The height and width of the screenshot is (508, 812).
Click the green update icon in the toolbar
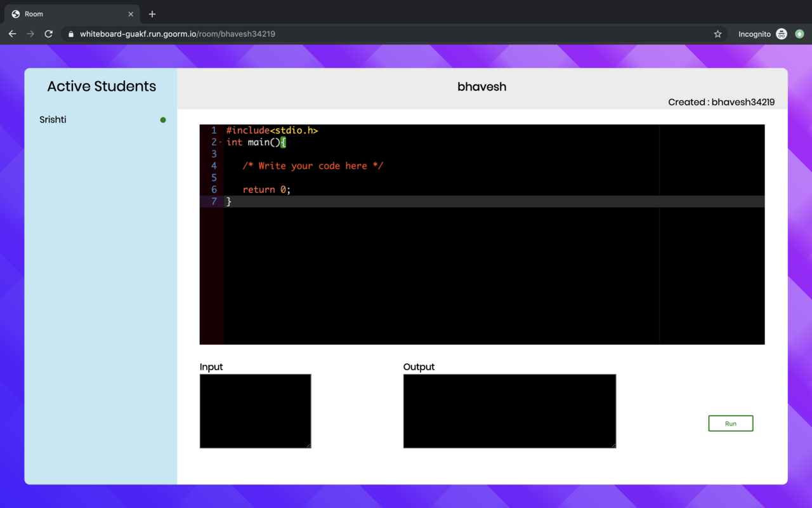[x=799, y=34]
